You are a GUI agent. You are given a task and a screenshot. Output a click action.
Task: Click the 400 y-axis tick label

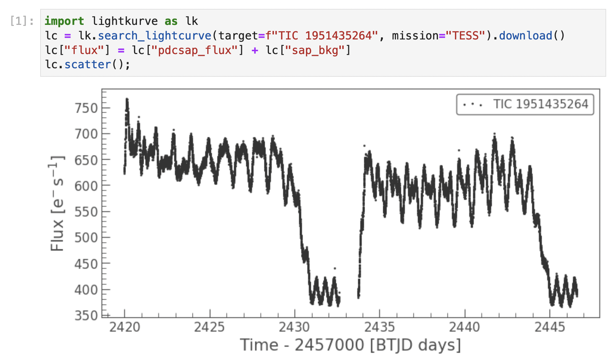point(86,290)
